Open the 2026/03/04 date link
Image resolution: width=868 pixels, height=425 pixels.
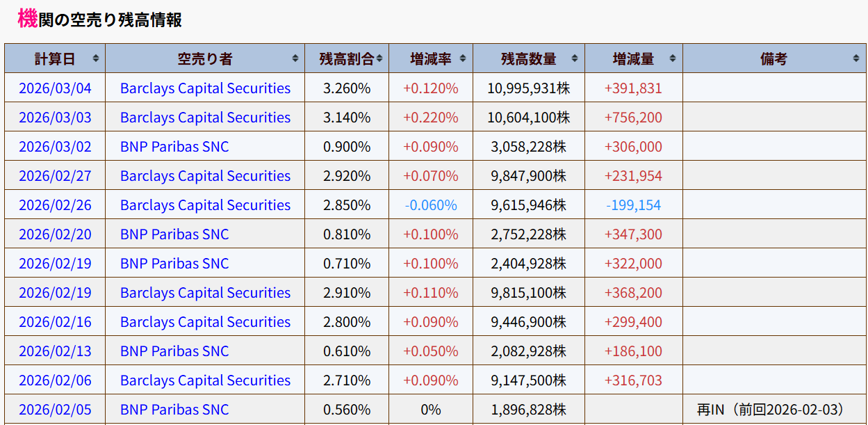click(55, 88)
